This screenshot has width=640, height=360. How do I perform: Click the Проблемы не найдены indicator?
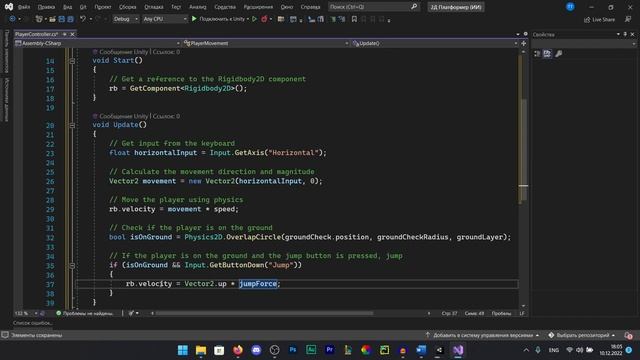coord(84,313)
